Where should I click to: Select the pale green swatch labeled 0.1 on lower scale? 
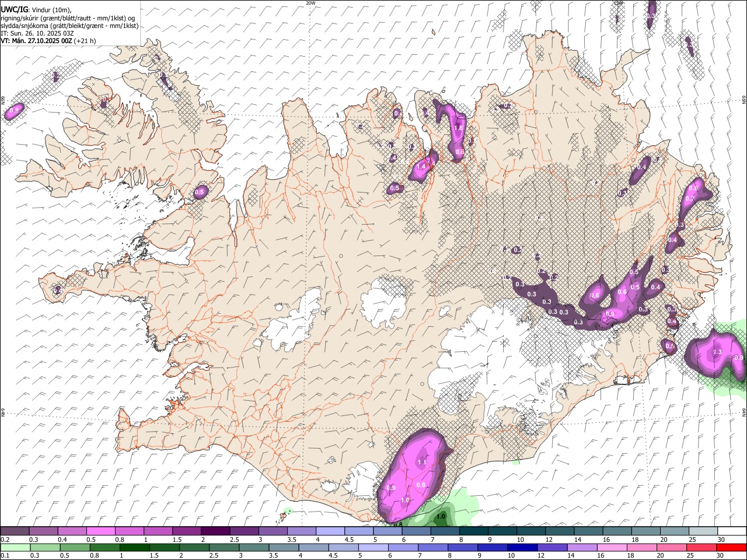pos(15,548)
